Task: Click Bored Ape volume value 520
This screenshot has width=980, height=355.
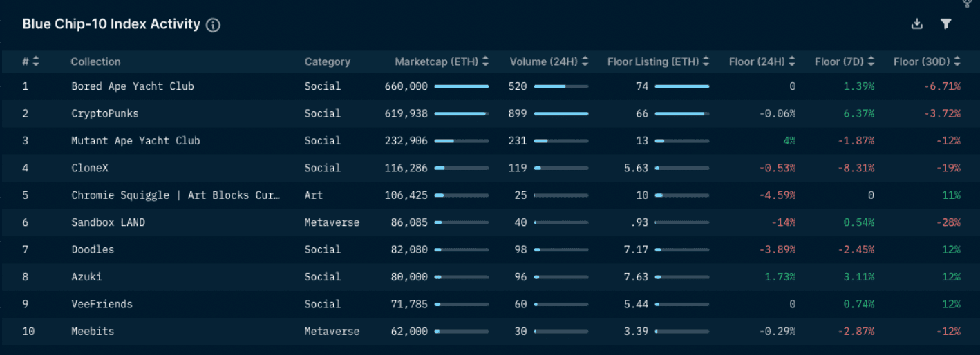Action: point(518,86)
